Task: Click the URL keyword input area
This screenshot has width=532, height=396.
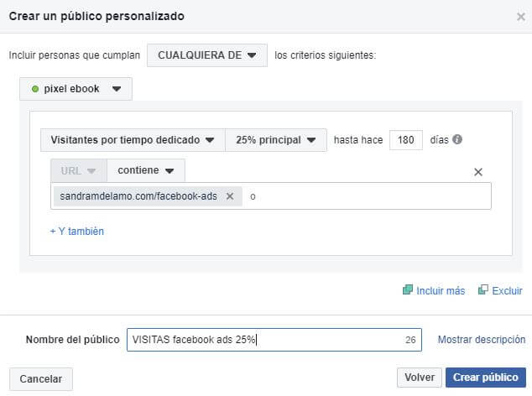Action: (369, 196)
